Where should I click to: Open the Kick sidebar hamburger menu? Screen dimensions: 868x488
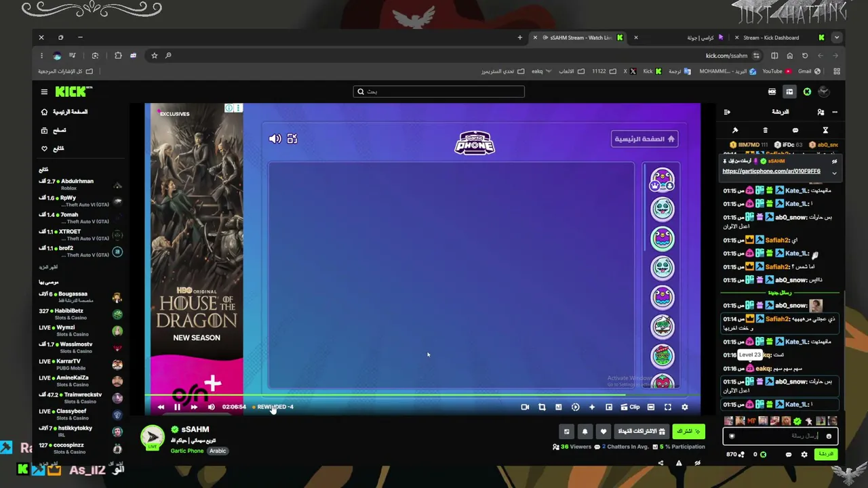pyautogui.click(x=44, y=91)
